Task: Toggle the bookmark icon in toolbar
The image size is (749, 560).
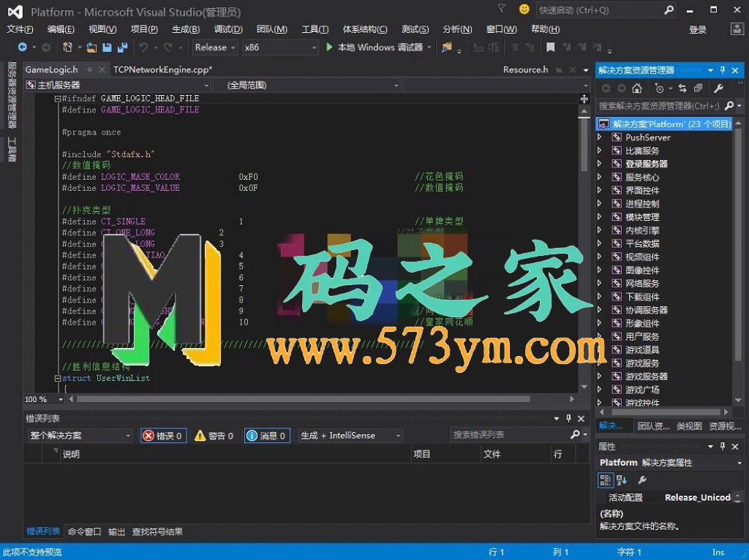Action: coord(550,48)
